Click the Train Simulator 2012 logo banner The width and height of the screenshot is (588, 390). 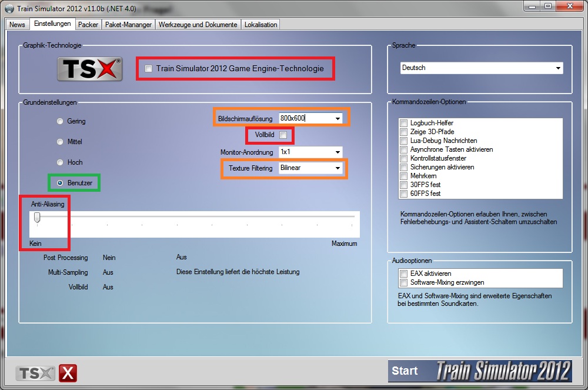click(x=504, y=371)
